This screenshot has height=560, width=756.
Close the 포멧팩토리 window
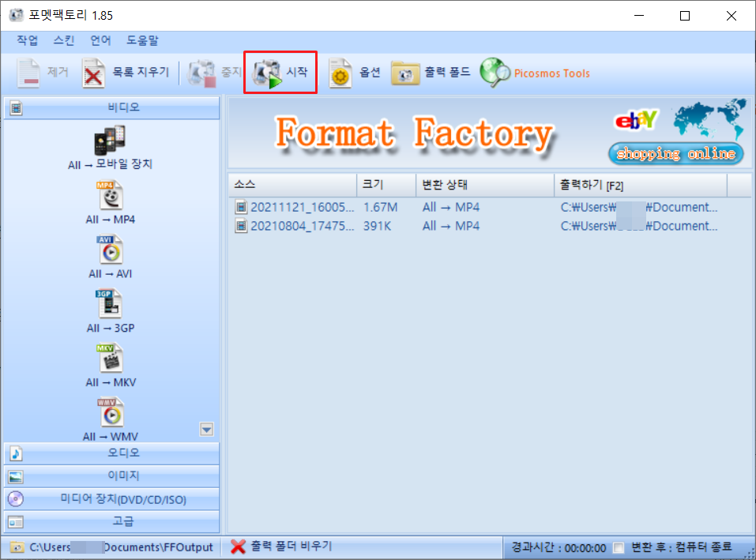click(x=731, y=16)
